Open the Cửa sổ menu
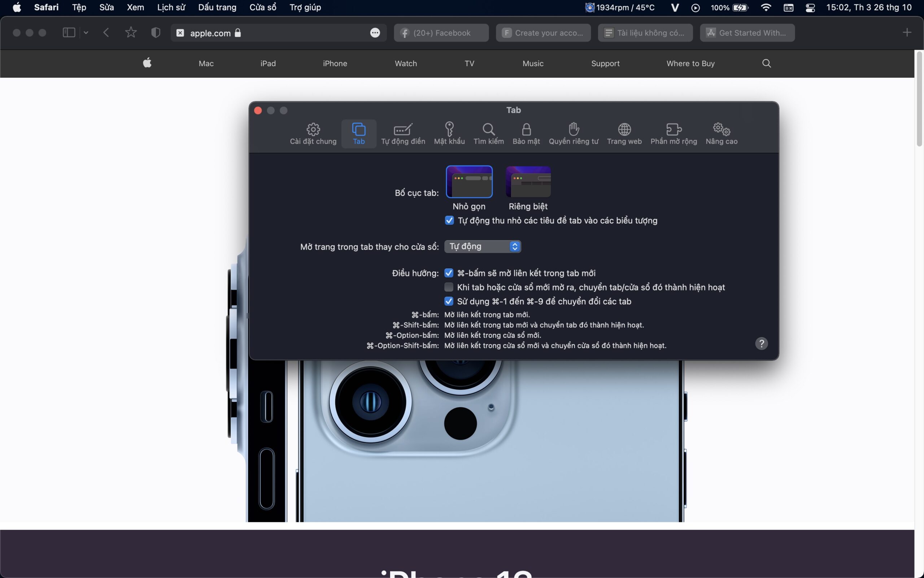The width and height of the screenshot is (924, 578). tap(263, 7)
